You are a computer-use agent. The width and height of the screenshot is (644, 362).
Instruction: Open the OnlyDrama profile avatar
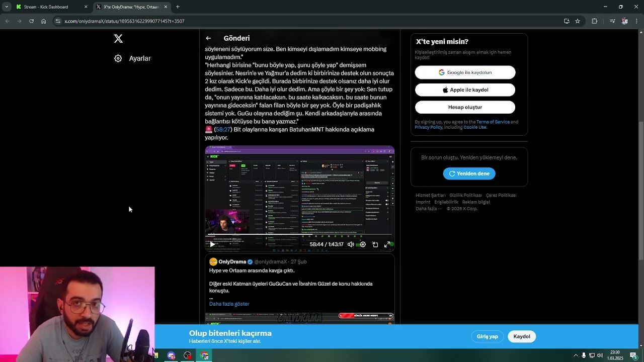click(x=213, y=262)
